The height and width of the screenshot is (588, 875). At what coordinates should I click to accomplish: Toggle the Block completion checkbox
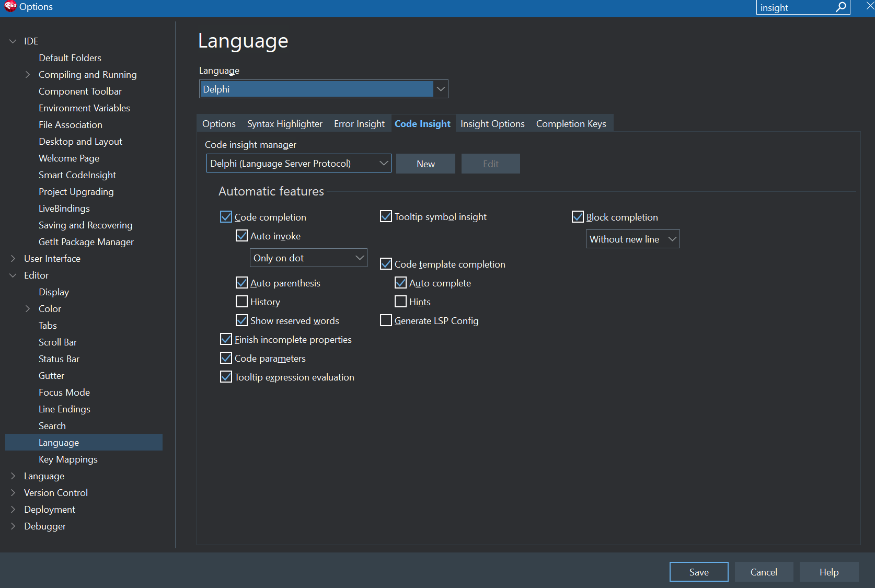(578, 217)
